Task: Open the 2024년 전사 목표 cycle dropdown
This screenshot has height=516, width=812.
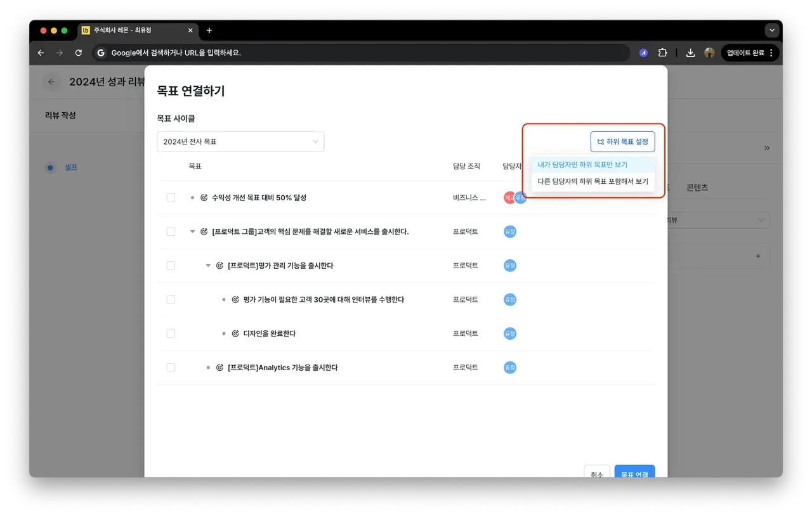Action: coord(240,142)
